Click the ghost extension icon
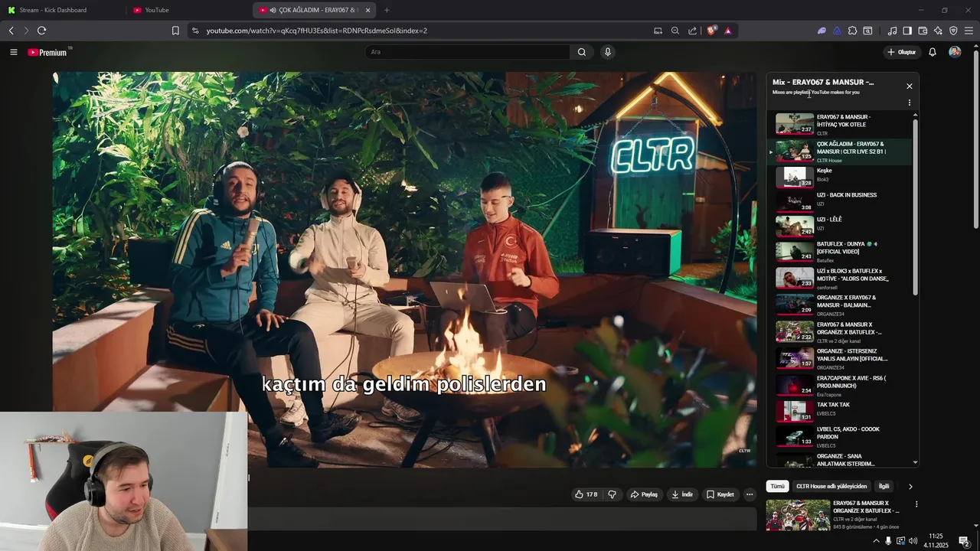Image resolution: width=980 pixels, height=551 pixels. (x=822, y=31)
